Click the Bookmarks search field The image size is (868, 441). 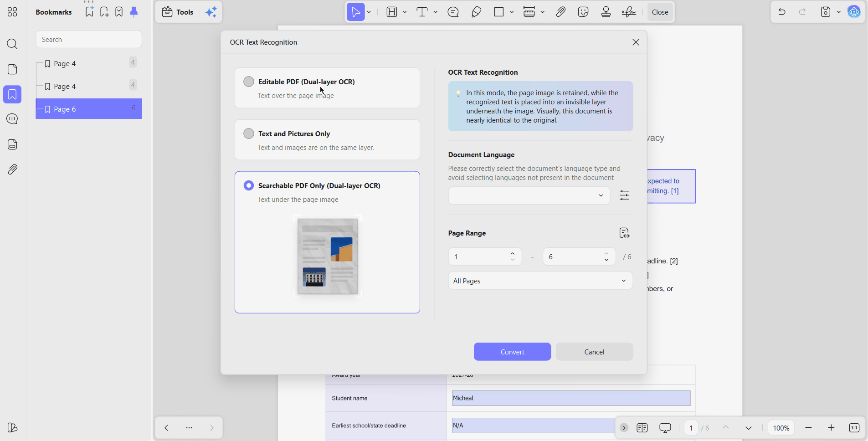[89, 40]
